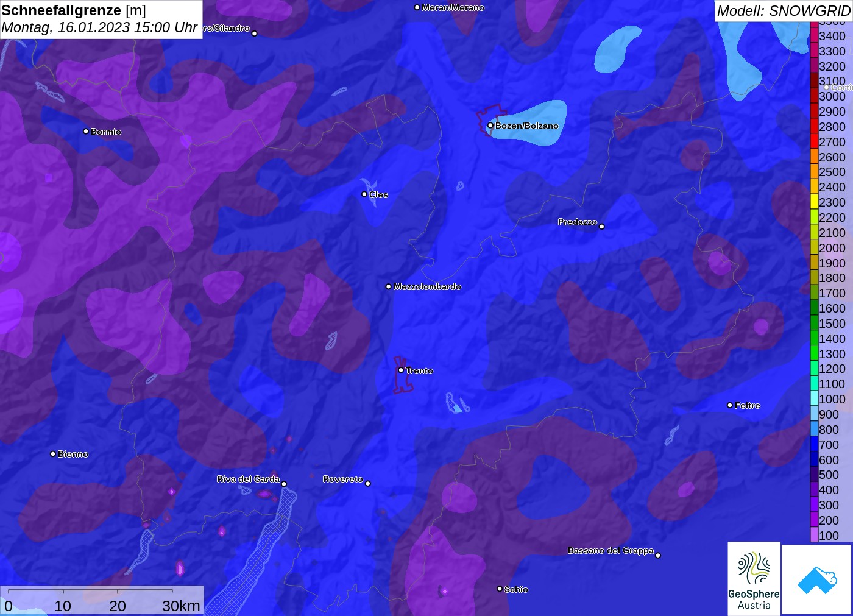This screenshot has height=616, width=853.
Task: Click the Feltre city marker dot
Action: (x=730, y=405)
